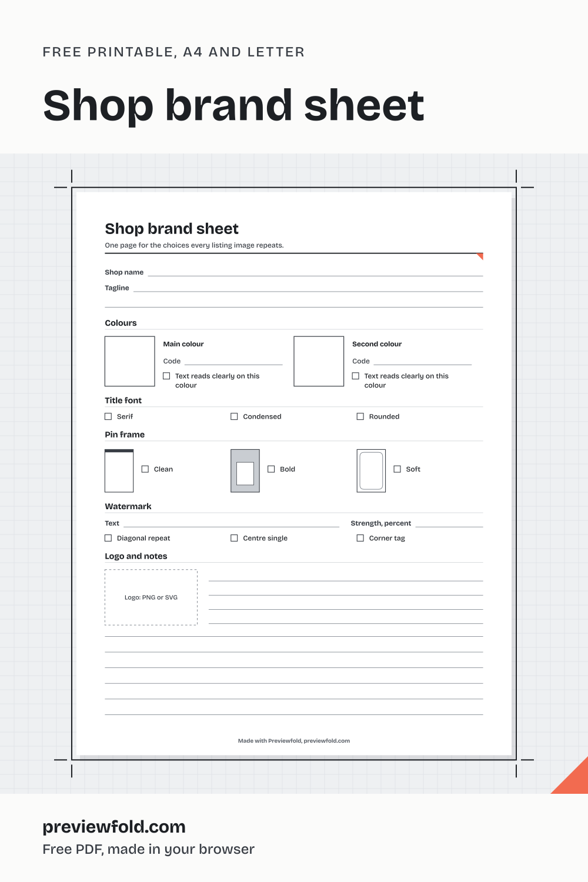Select the Soft pin frame checkbox
Image resolution: width=588 pixels, height=882 pixels.
[397, 469]
